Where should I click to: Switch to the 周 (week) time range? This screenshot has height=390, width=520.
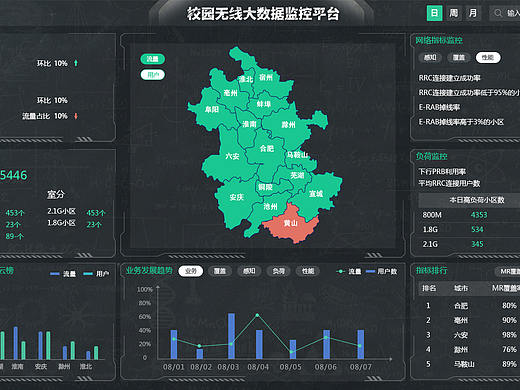[453, 13]
